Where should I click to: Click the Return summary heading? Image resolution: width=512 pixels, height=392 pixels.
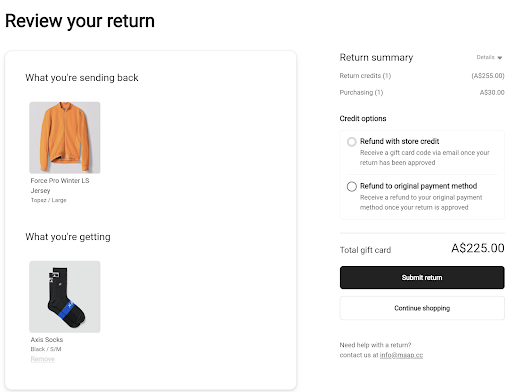(376, 57)
